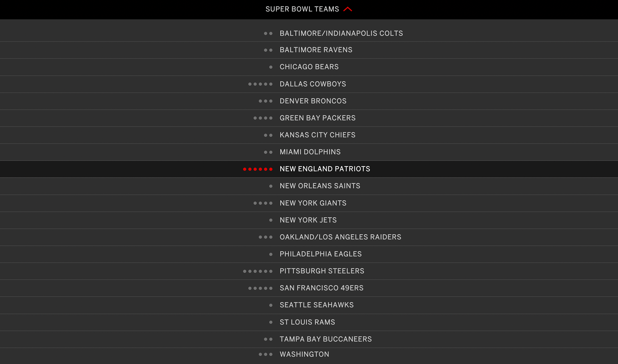The image size is (618, 364).
Task: Open New Orleans Saints entry
Action: (320, 186)
